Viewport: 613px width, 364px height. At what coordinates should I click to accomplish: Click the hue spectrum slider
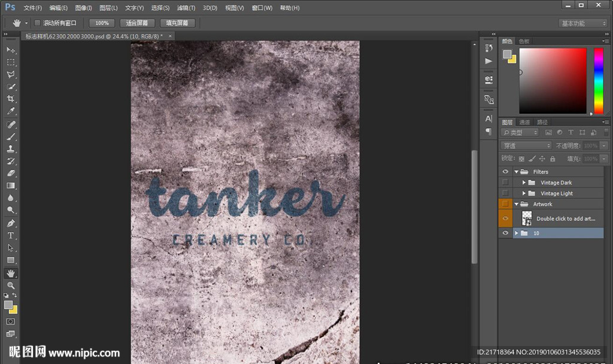click(x=599, y=81)
